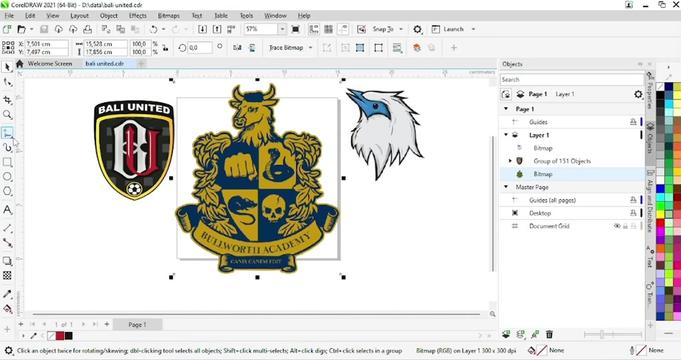Toggle Show Guidelines icon in toolbar
This screenshot has width=681, height=360.
343,29
